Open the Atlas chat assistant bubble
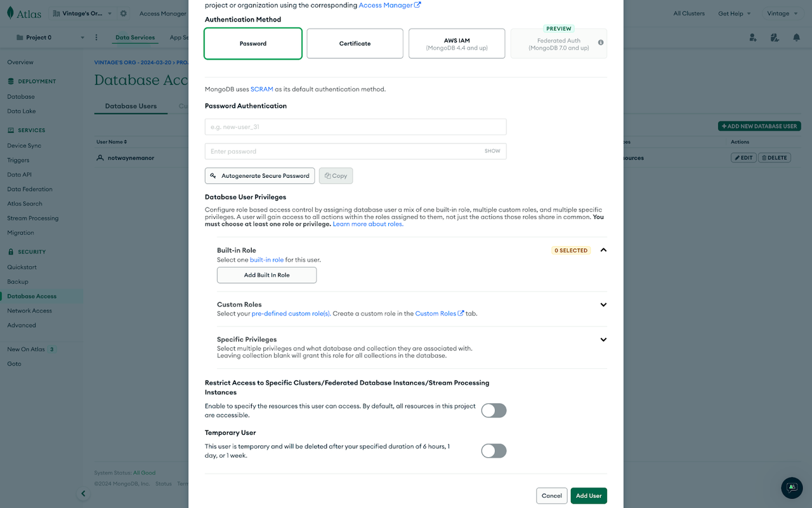This screenshot has width=812, height=508. pos(791,488)
